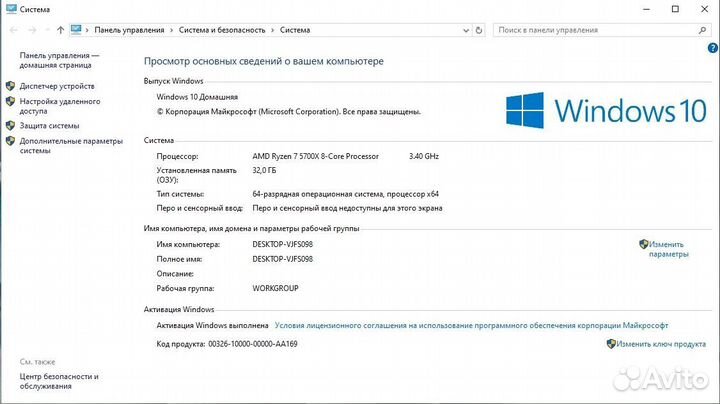Click the Up one level arrow
720x404 pixels.
(61, 31)
